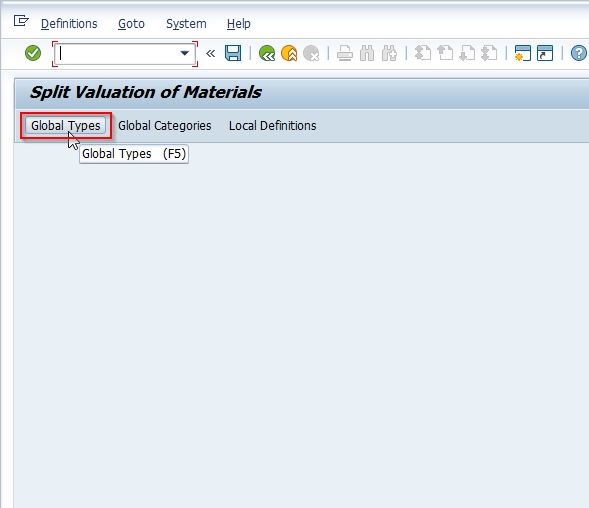Click the Generate Shortcut icon

pyautogui.click(x=545, y=53)
